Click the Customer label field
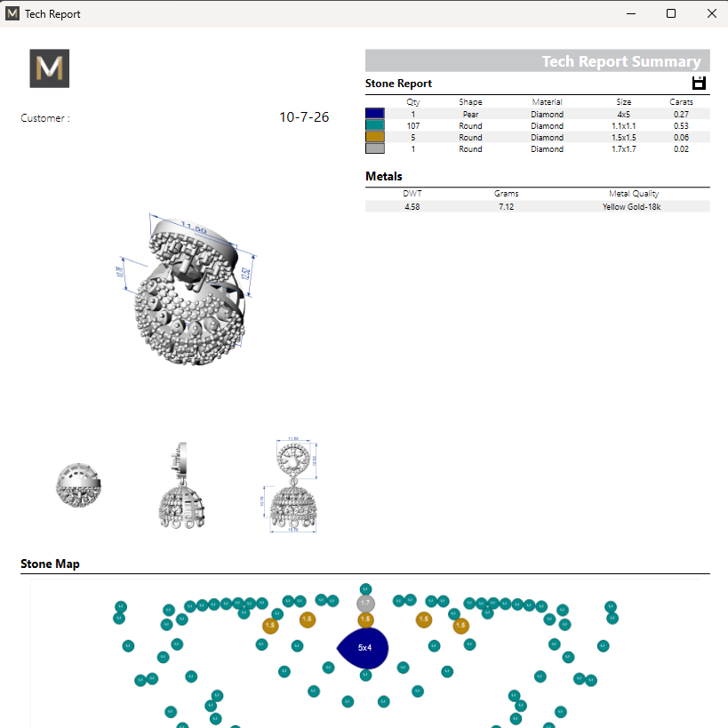728x728 pixels. [x=45, y=118]
